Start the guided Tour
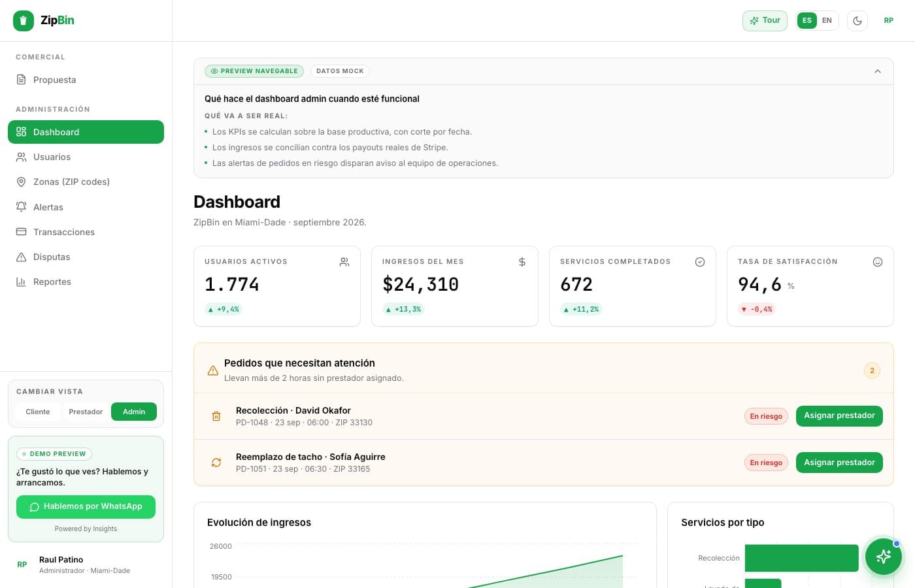Viewport: 915px width, 588px height. click(x=765, y=21)
